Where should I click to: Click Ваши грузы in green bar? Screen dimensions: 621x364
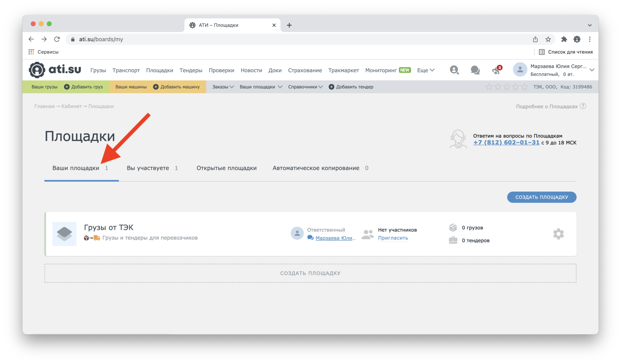tap(44, 87)
